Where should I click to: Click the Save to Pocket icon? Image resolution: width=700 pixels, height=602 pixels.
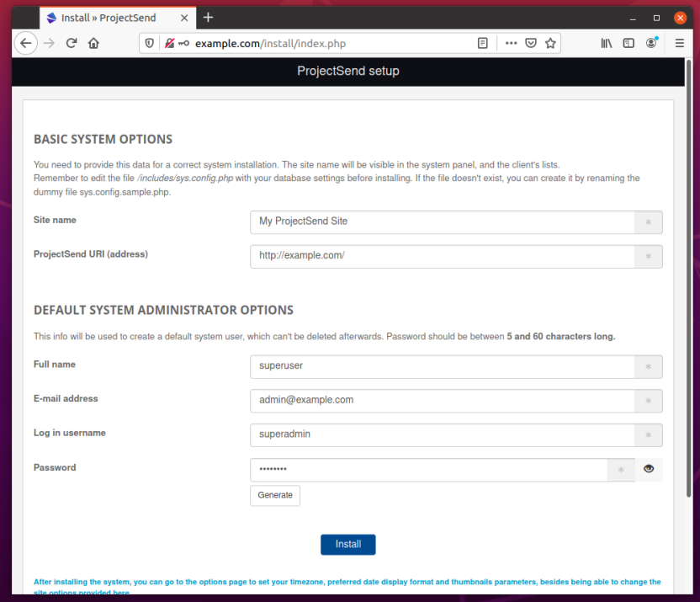click(531, 44)
